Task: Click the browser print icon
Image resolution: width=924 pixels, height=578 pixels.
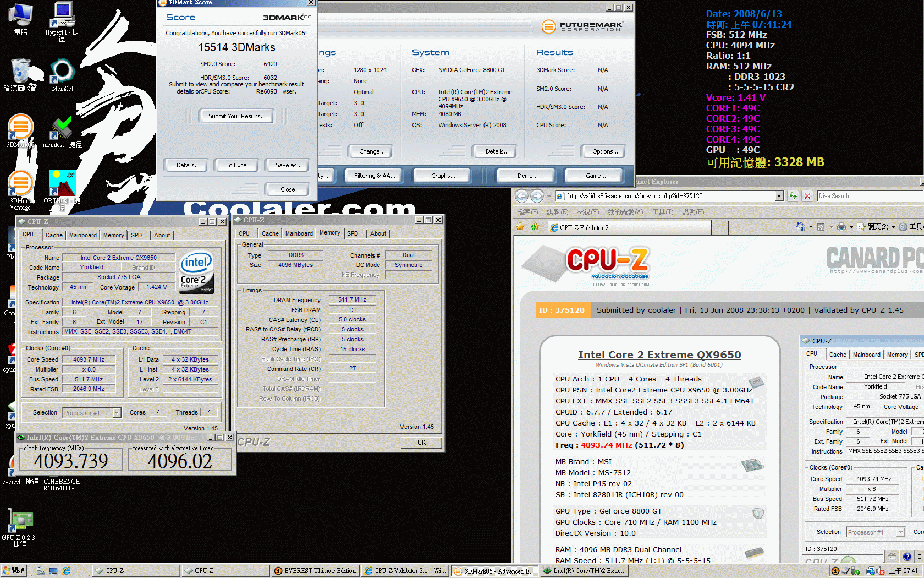Action: (x=841, y=227)
